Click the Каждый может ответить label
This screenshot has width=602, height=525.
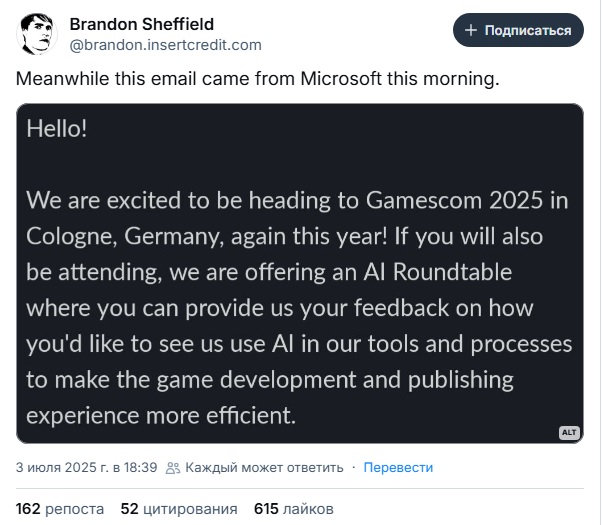[x=264, y=467]
